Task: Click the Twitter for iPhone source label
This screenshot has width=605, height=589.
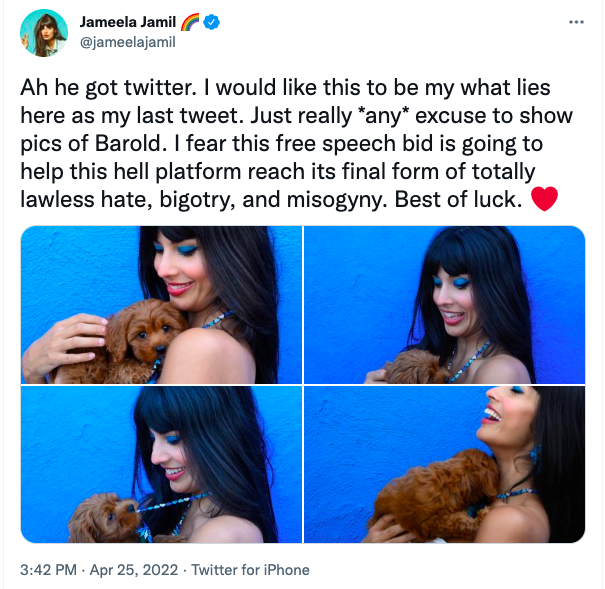Action: [x=250, y=570]
